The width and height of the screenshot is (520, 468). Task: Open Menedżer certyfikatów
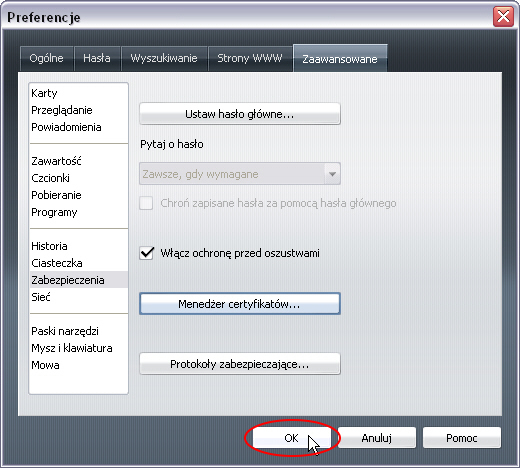tap(240, 304)
